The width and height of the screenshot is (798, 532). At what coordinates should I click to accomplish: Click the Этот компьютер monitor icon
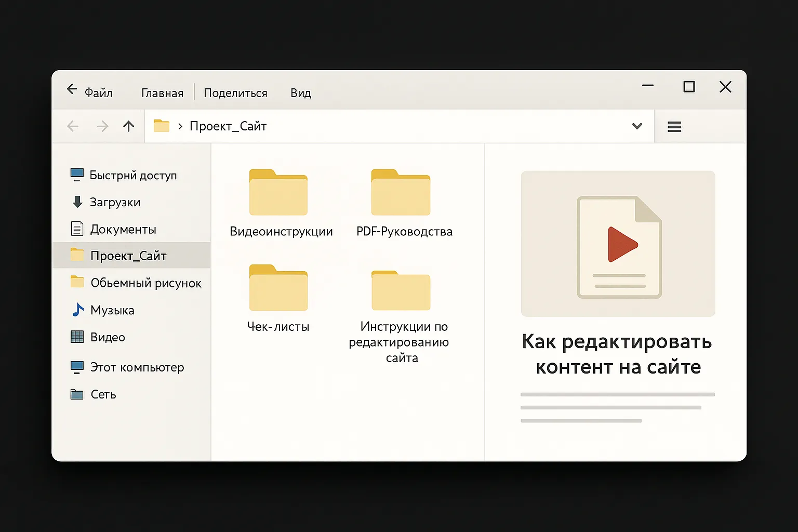[x=77, y=367]
